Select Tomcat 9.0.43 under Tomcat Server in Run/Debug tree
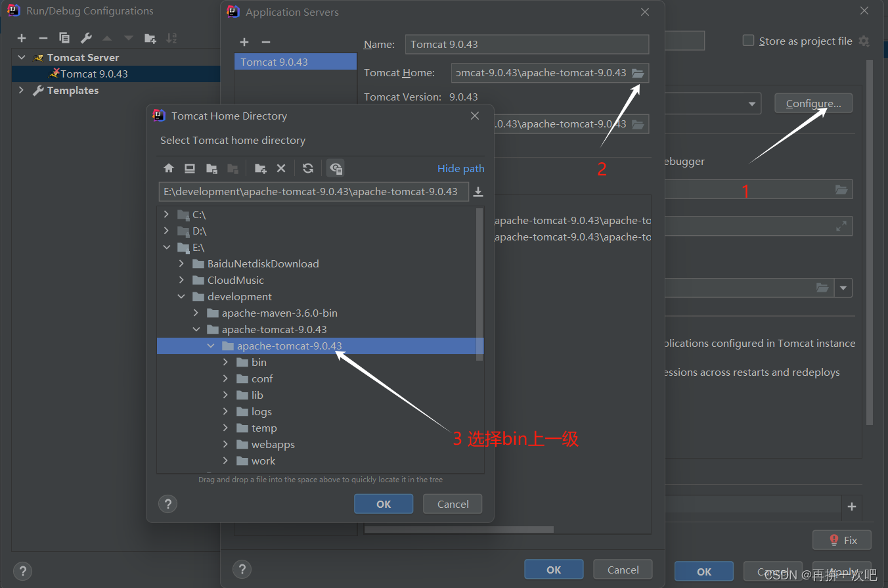The height and width of the screenshot is (588, 888). click(x=94, y=74)
